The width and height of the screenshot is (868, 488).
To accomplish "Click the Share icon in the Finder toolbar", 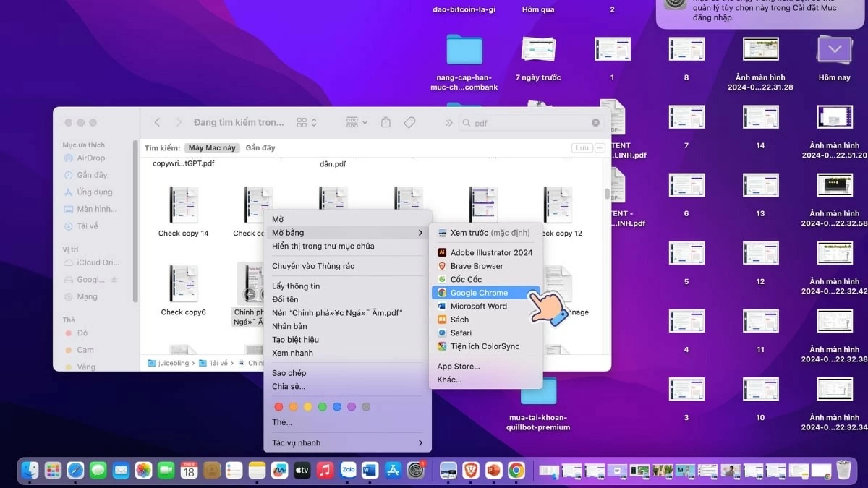I will [x=386, y=122].
